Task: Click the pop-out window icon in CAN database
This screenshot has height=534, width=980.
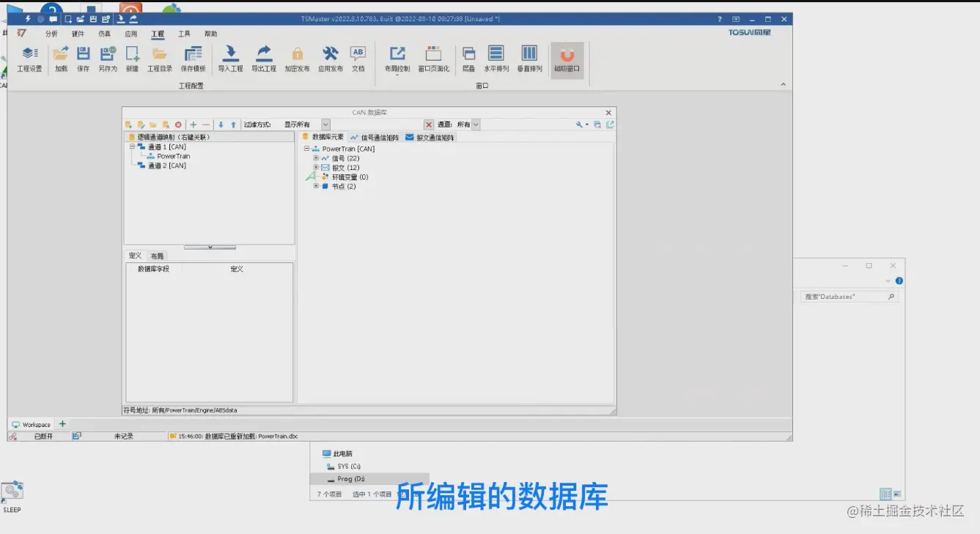Action: 610,125
